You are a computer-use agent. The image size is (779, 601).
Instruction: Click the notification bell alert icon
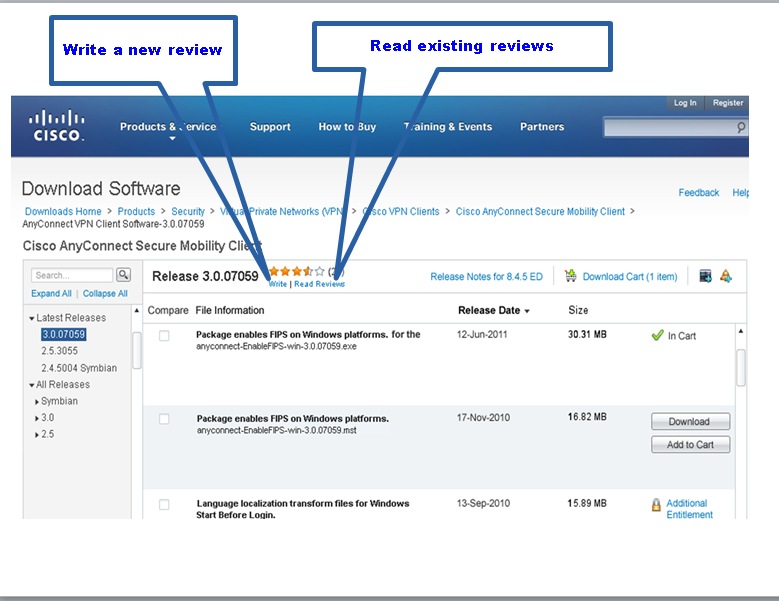click(726, 276)
